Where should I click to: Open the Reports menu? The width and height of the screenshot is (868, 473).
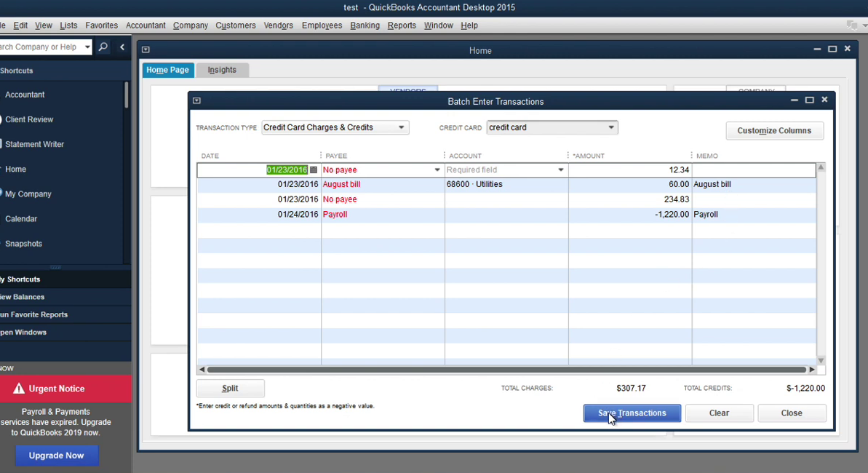point(402,25)
